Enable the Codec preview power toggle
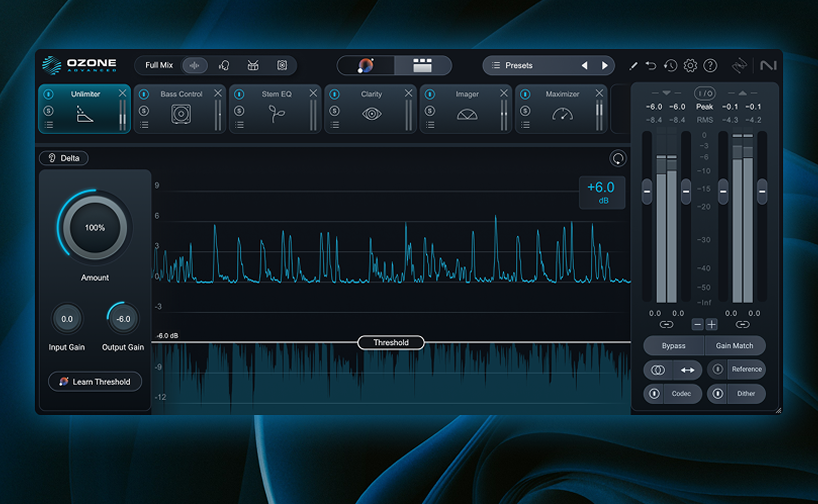 [x=654, y=393]
